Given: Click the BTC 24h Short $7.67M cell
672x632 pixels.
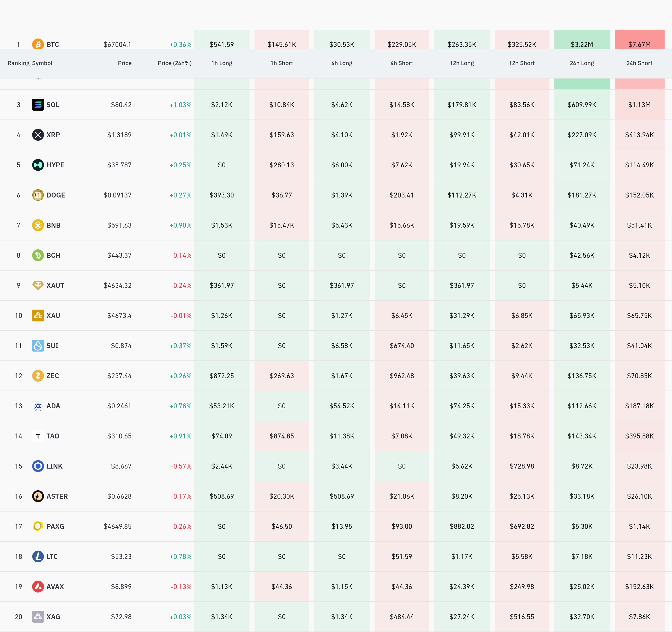Looking at the screenshot, I should (639, 44).
